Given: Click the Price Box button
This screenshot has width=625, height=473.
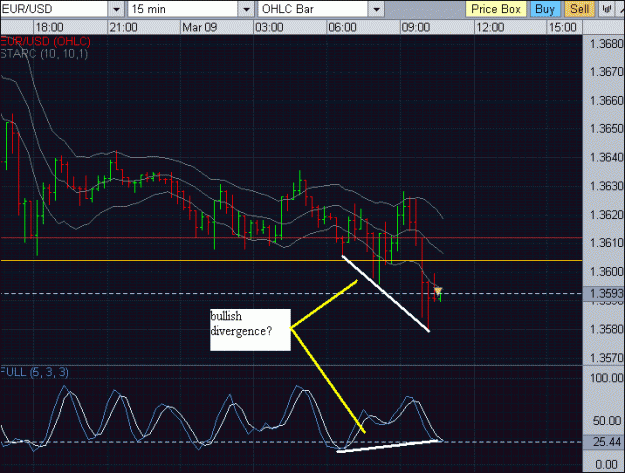Looking at the screenshot, I should [x=496, y=9].
